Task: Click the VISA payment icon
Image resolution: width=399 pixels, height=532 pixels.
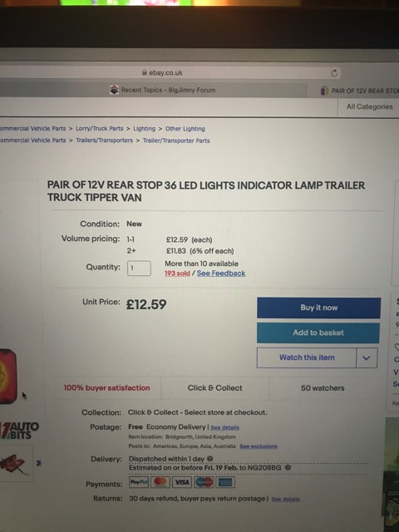Action: (182, 482)
